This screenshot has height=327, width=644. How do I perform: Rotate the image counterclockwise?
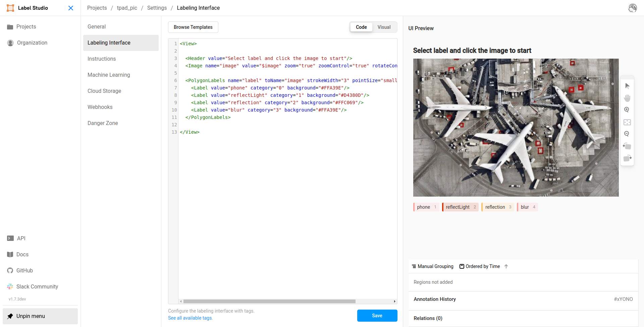point(627,146)
